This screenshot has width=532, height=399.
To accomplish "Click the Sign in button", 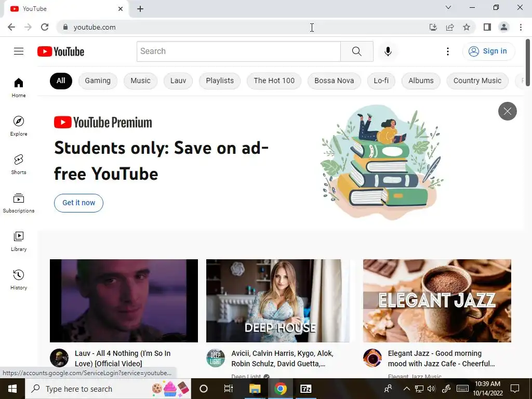I will click(488, 51).
